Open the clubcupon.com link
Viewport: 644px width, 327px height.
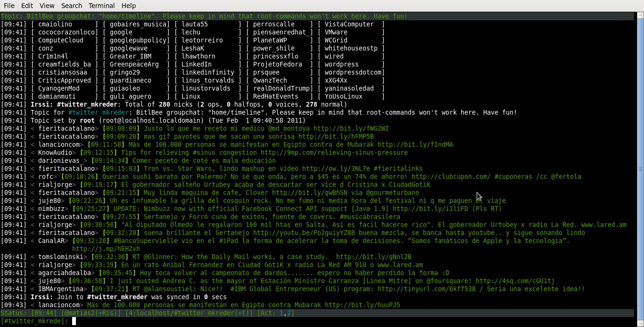click(x=451, y=176)
